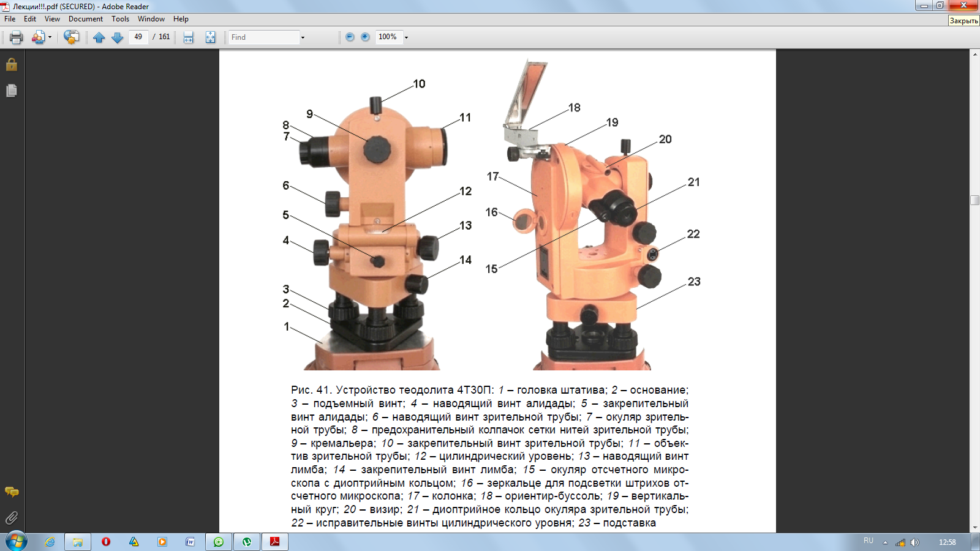Open the collaborate tool icon

38,37
